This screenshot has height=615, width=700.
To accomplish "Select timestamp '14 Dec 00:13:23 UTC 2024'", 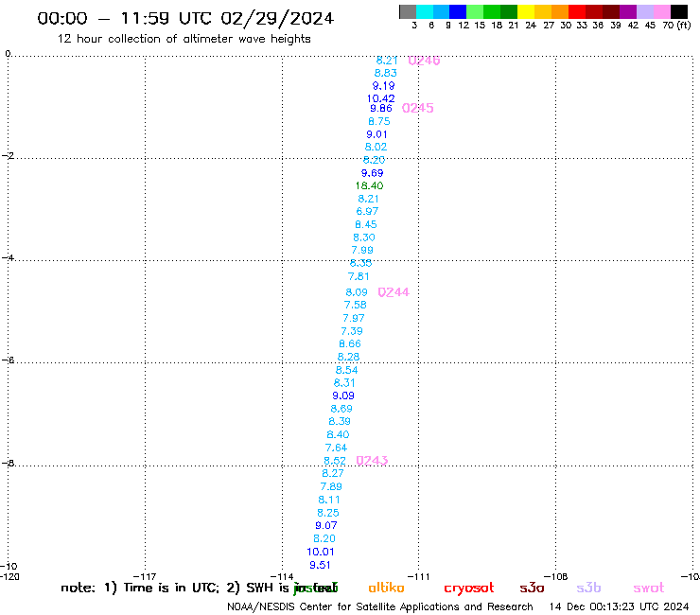I will [x=620, y=606].
